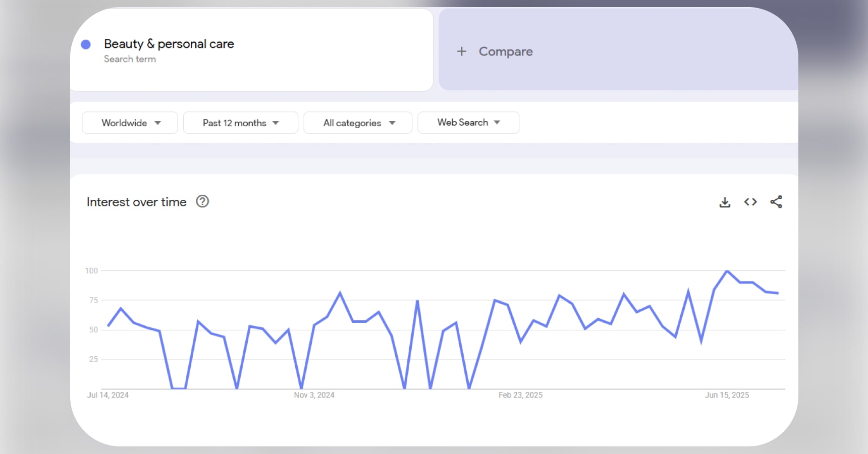Click the Feb 23, 2025 axis label
The width and height of the screenshot is (868, 454).
click(520, 395)
